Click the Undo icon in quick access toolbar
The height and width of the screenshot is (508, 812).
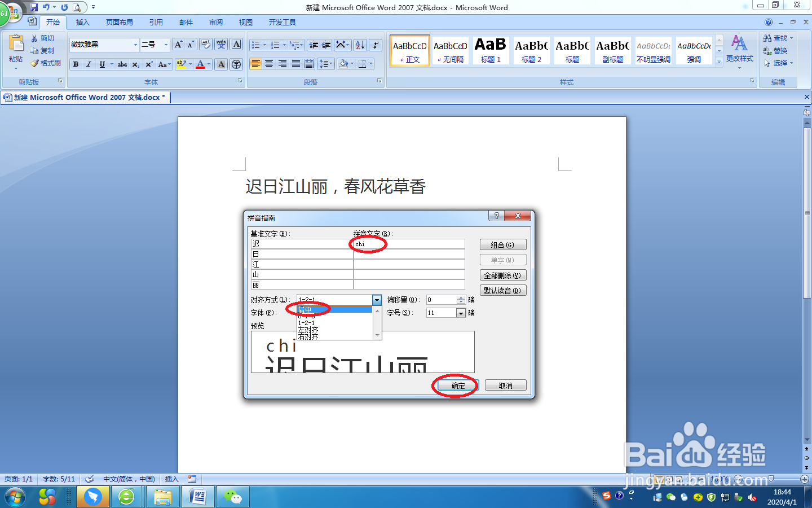click(x=46, y=7)
